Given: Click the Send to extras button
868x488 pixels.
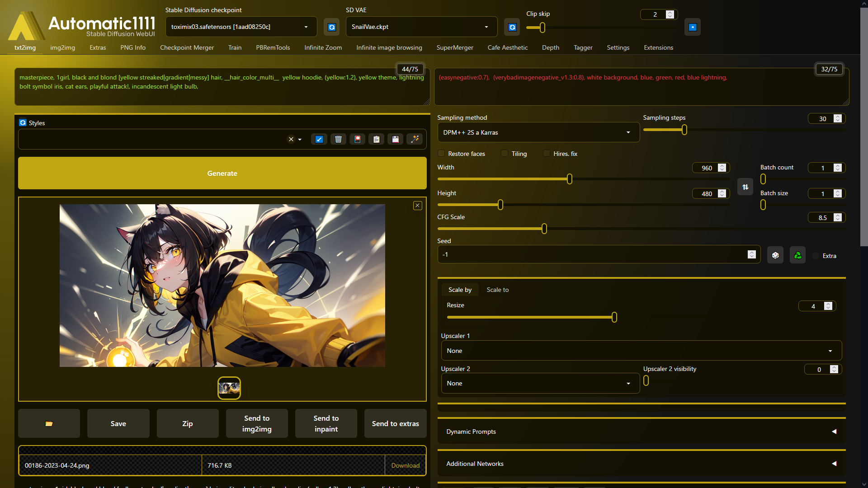Looking at the screenshot, I should (395, 423).
